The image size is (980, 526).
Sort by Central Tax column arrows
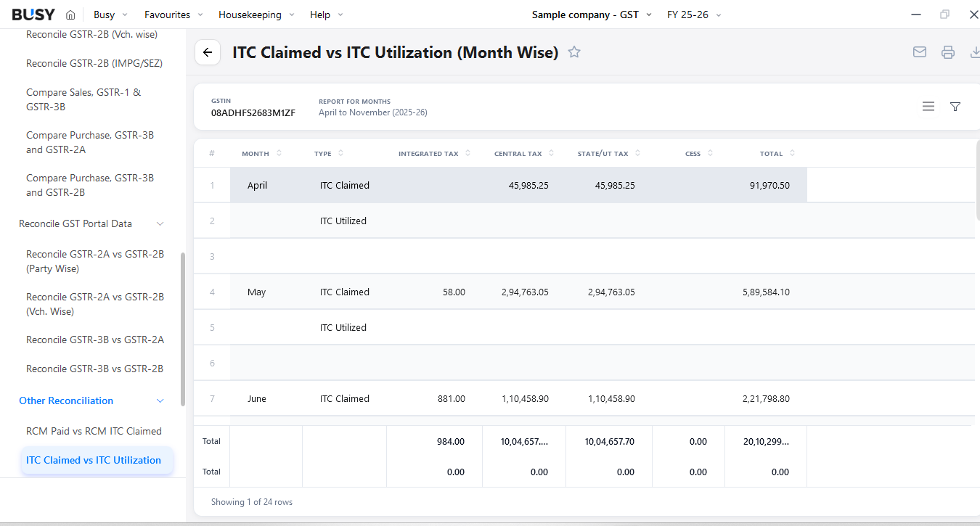click(x=551, y=153)
